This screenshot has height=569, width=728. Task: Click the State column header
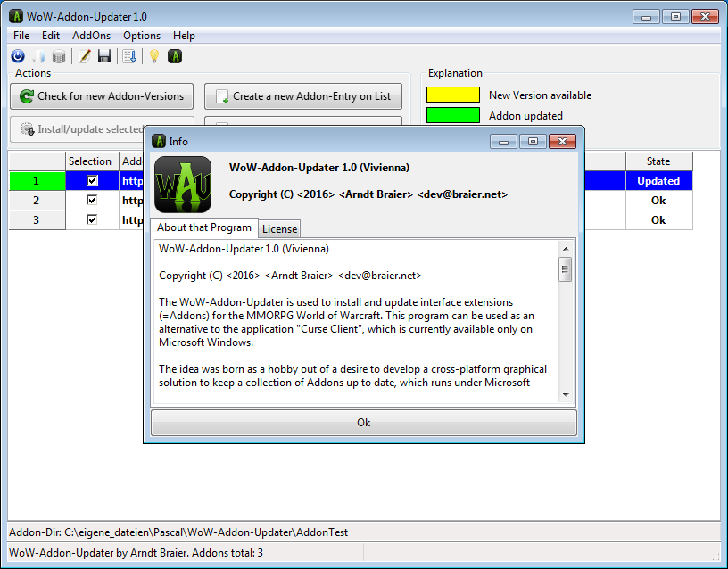(x=658, y=161)
